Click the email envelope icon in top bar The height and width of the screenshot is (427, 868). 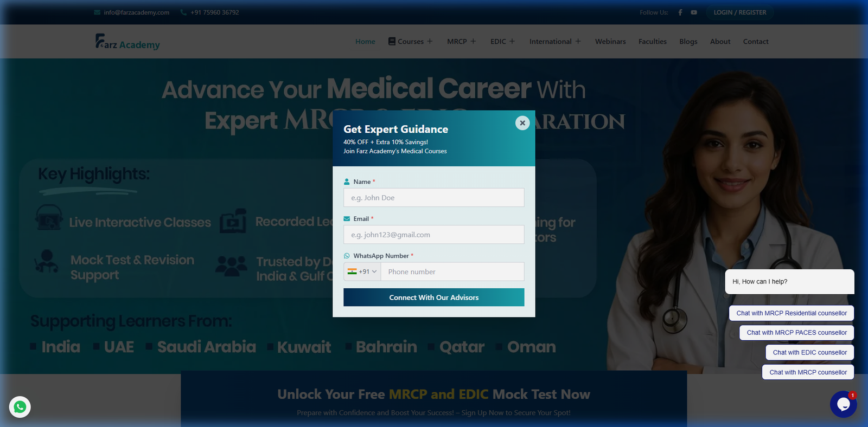pos(97,12)
